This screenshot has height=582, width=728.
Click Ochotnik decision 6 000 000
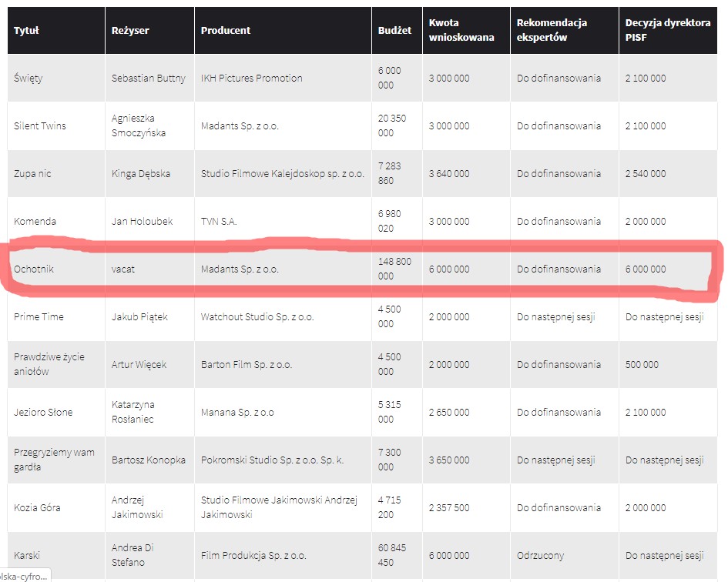[x=646, y=269]
